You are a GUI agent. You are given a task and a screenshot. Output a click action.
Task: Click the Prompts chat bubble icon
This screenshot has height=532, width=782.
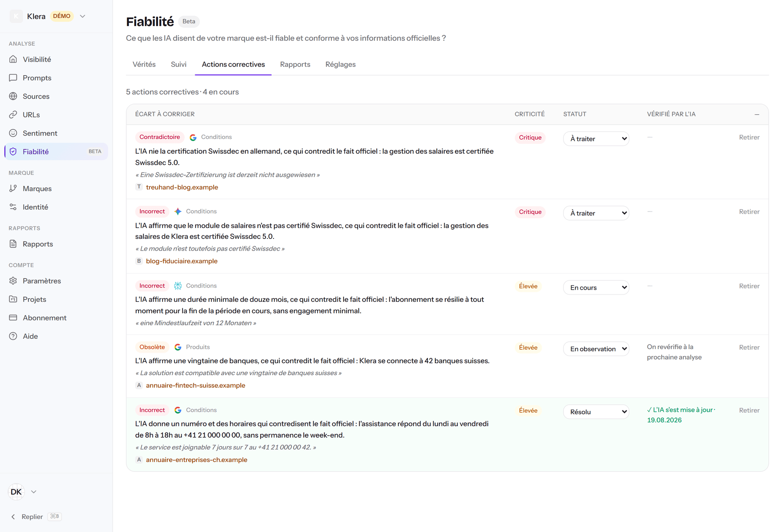(13, 78)
